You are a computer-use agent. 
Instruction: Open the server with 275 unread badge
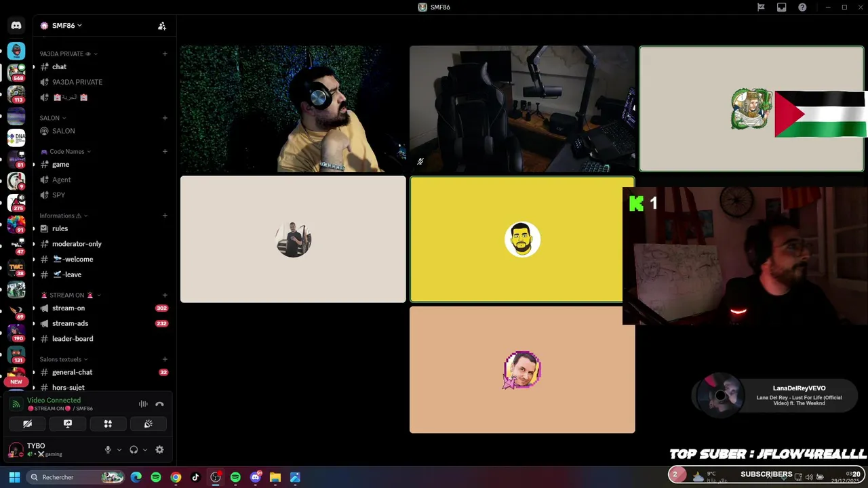click(x=16, y=202)
